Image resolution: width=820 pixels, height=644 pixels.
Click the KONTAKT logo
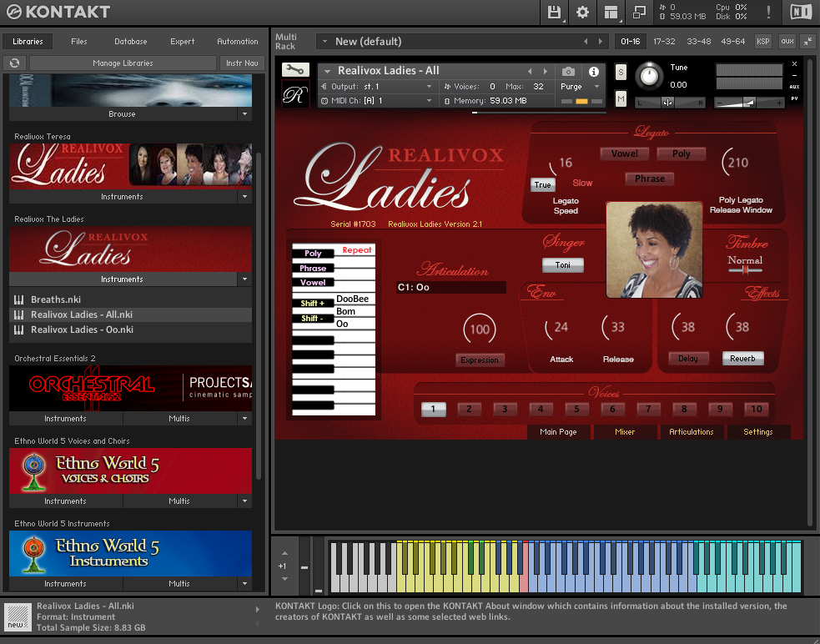pyautogui.click(x=58, y=12)
